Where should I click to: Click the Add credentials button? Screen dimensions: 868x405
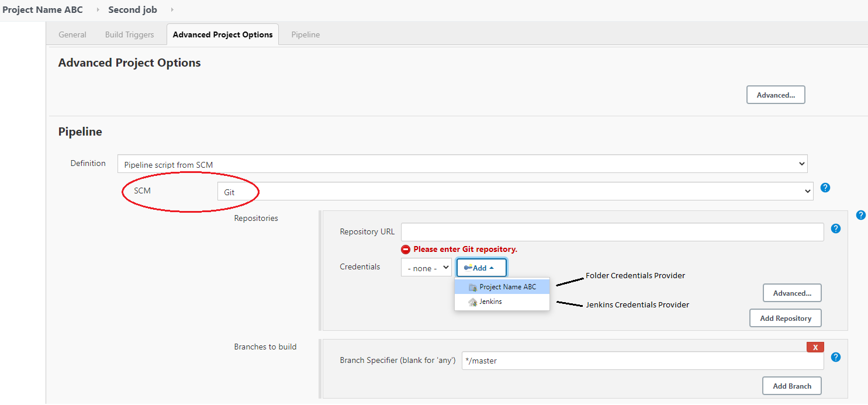tap(481, 268)
